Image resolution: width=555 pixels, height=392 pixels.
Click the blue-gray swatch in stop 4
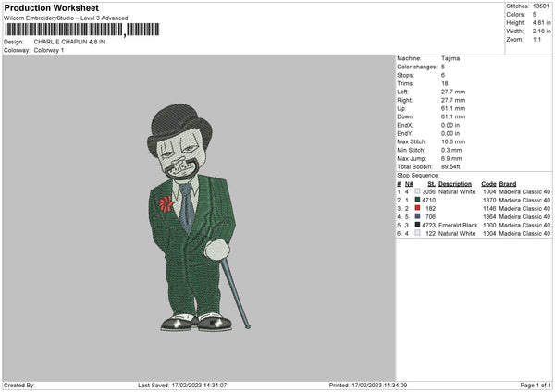tap(417, 216)
